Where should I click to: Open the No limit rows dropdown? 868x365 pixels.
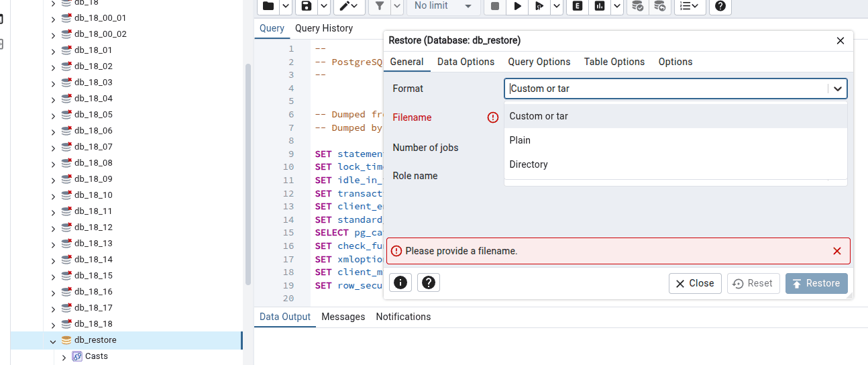tap(442, 6)
